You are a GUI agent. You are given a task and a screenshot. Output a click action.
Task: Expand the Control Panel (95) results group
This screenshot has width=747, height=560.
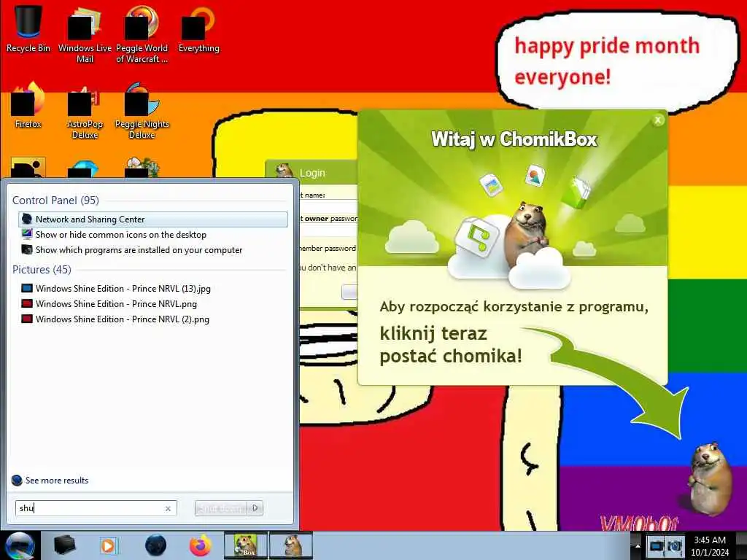click(x=55, y=200)
